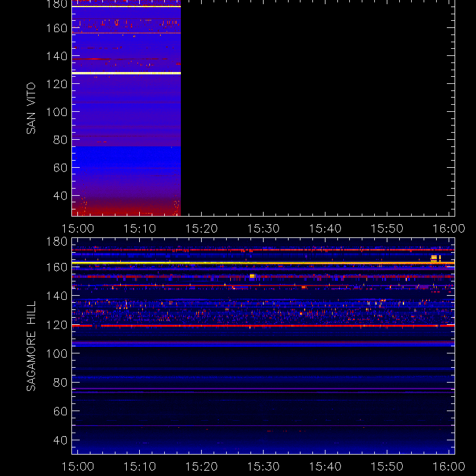Click the SAGAMORE HILL axis title
The image size is (476, 476).
[x=31, y=346]
